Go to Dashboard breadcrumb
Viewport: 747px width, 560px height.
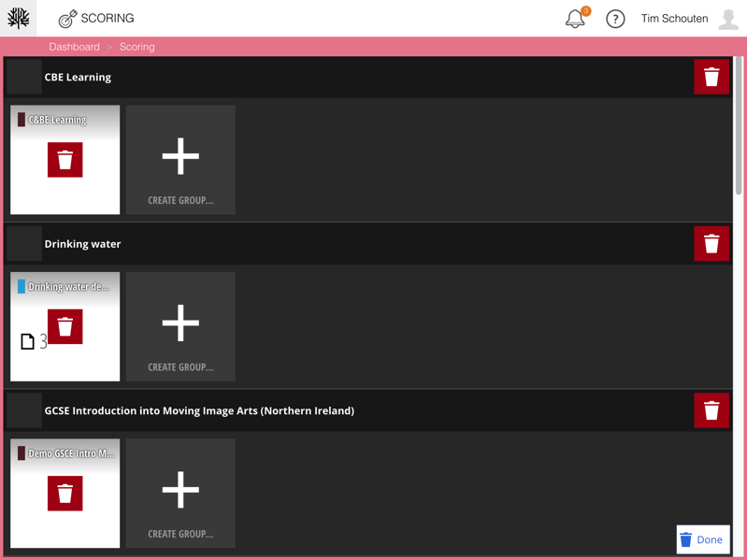tap(74, 47)
